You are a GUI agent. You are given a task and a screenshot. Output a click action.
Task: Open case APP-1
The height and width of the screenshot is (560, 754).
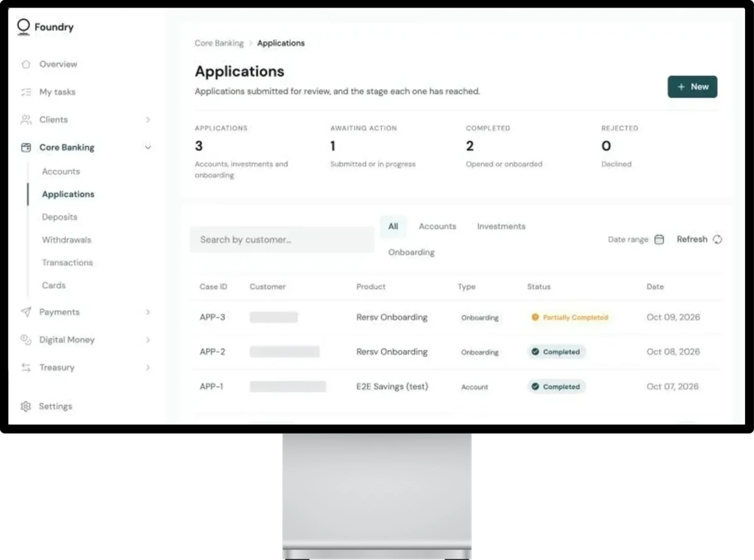[212, 386]
